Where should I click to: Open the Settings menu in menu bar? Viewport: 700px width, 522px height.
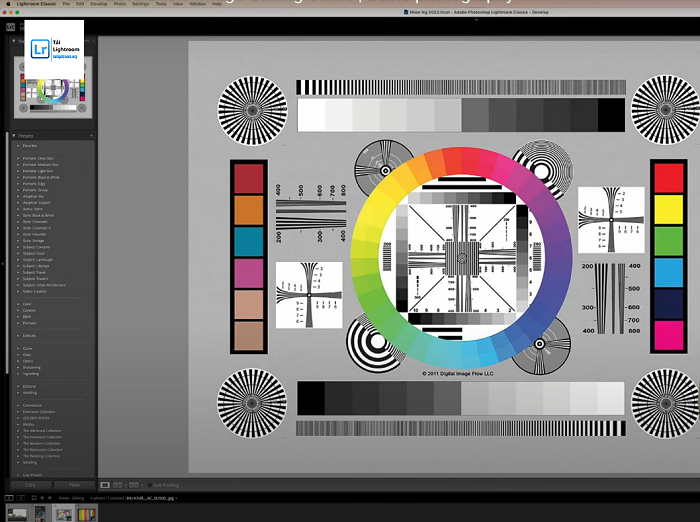[x=140, y=4]
